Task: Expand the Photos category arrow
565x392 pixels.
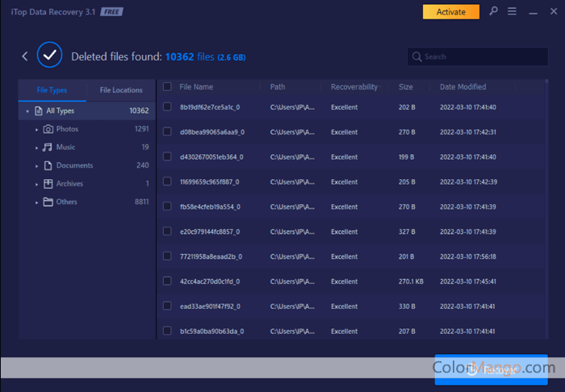Action: tap(37, 129)
